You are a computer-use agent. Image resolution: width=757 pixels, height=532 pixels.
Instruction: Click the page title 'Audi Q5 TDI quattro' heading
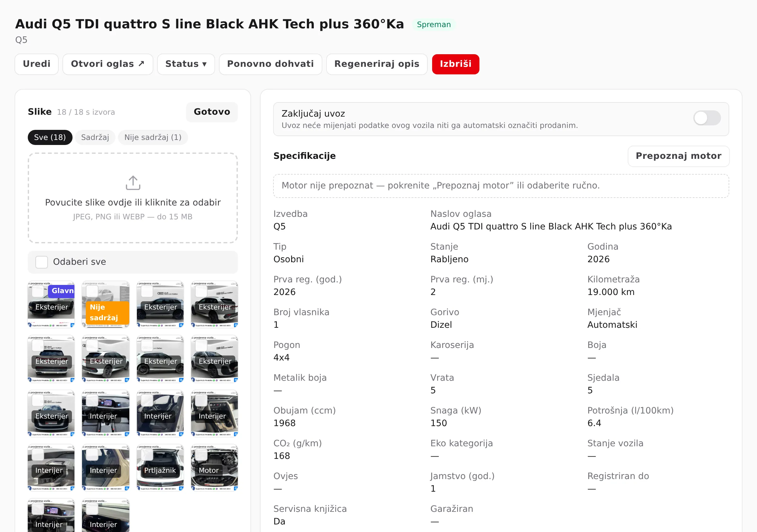pyautogui.click(x=210, y=24)
